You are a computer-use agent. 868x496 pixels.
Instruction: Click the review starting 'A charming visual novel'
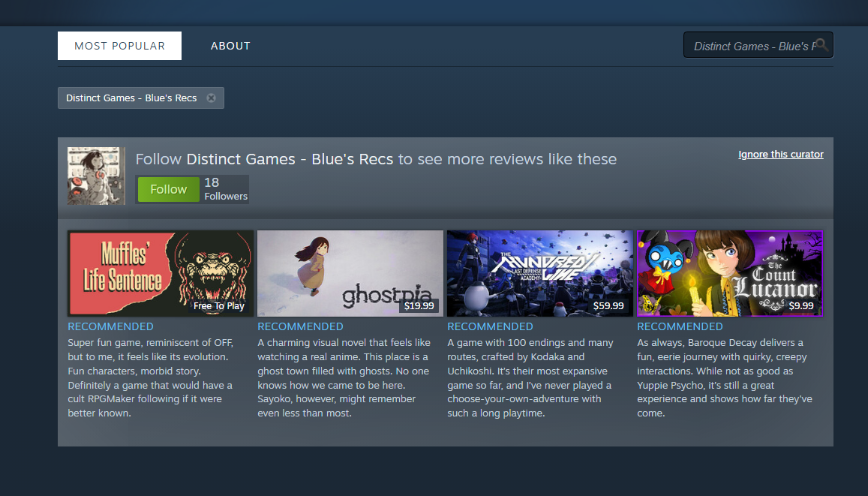click(x=344, y=378)
